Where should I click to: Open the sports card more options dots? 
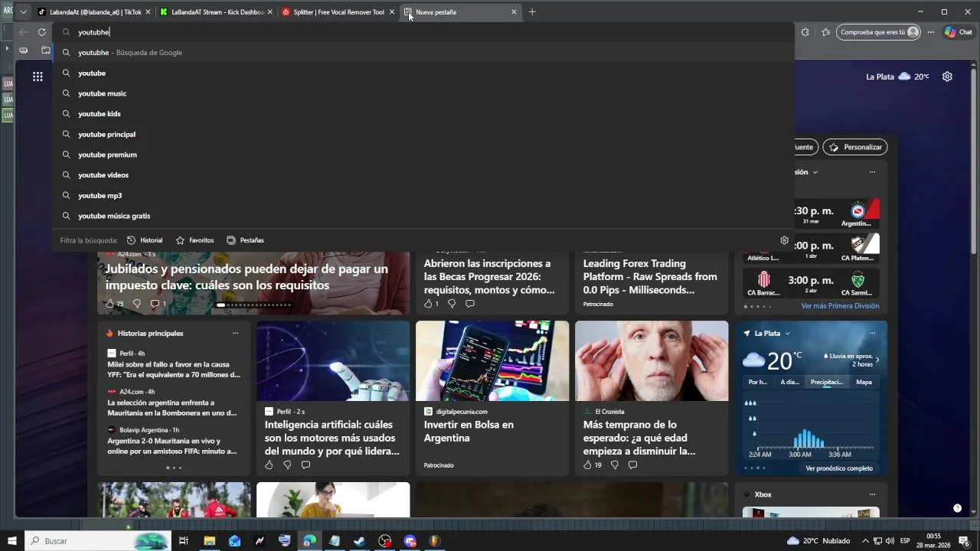(x=872, y=172)
